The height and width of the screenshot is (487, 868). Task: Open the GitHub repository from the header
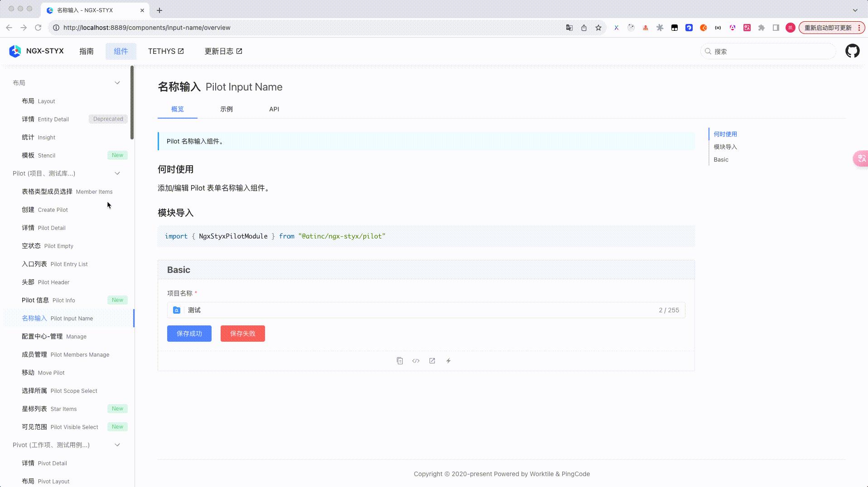(852, 51)
